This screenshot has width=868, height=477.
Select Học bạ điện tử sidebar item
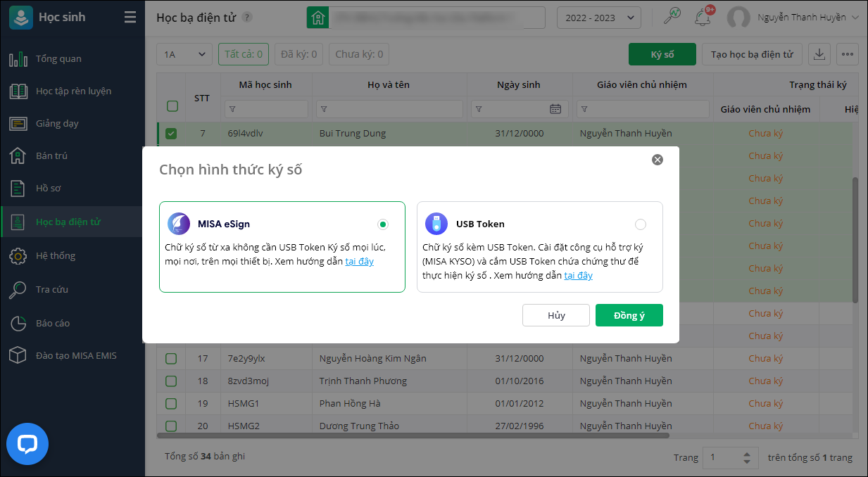[x=73, y=222]
